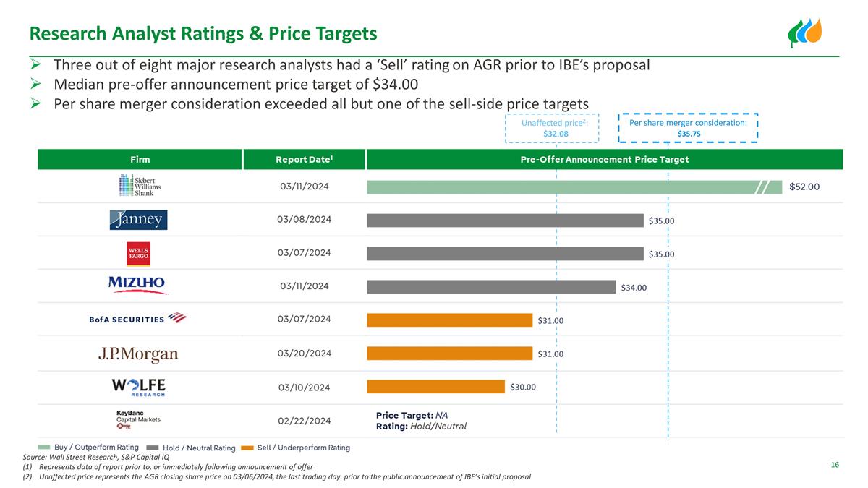Click the BofA Securities logo

click(137, 318)
